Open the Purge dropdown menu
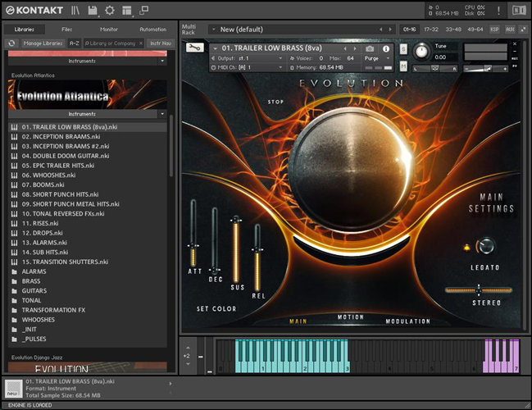The width and height of the screenshot is (532, 410). [x=375, y=58]
